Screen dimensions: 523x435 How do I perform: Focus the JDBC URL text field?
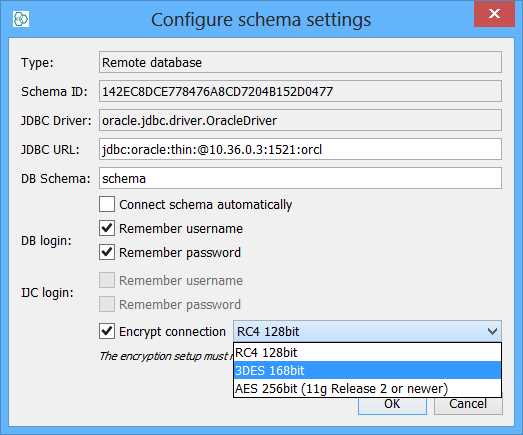click(x=300, y=149)
